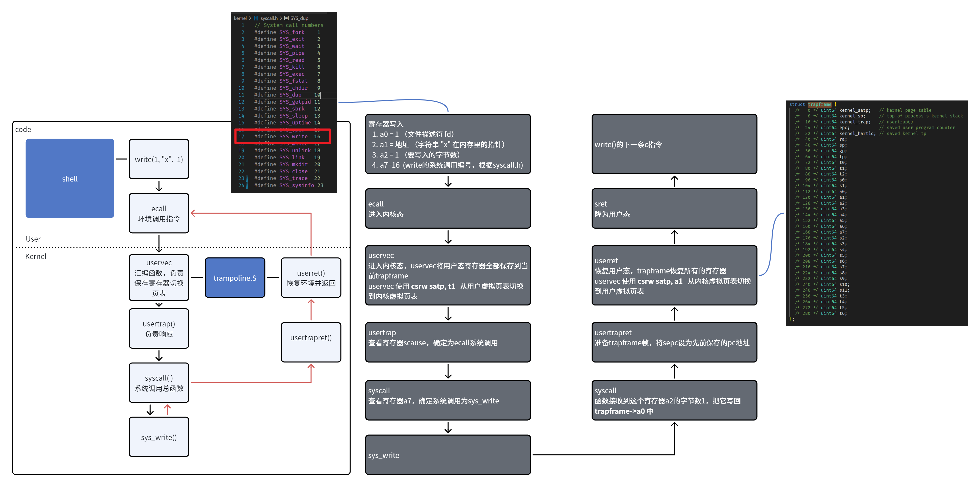Click the blue H header file icon
This screenshot has height=487, width=980.
tap(256, 18)
